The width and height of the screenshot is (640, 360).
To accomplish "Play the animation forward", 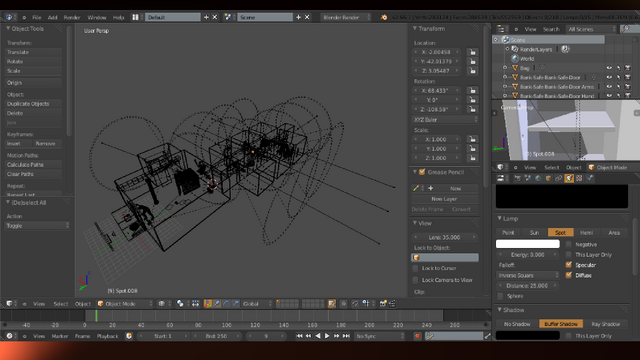I will pos(327,336).
